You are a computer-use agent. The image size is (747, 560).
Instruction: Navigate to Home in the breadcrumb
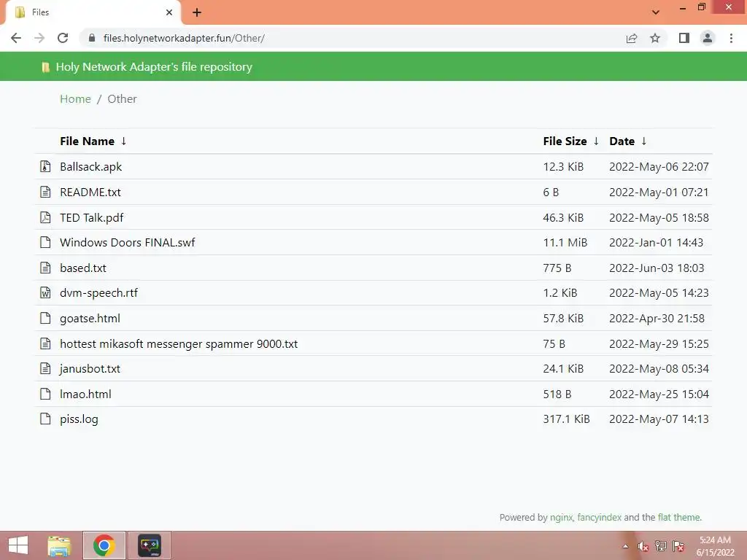tap(75, 99)
